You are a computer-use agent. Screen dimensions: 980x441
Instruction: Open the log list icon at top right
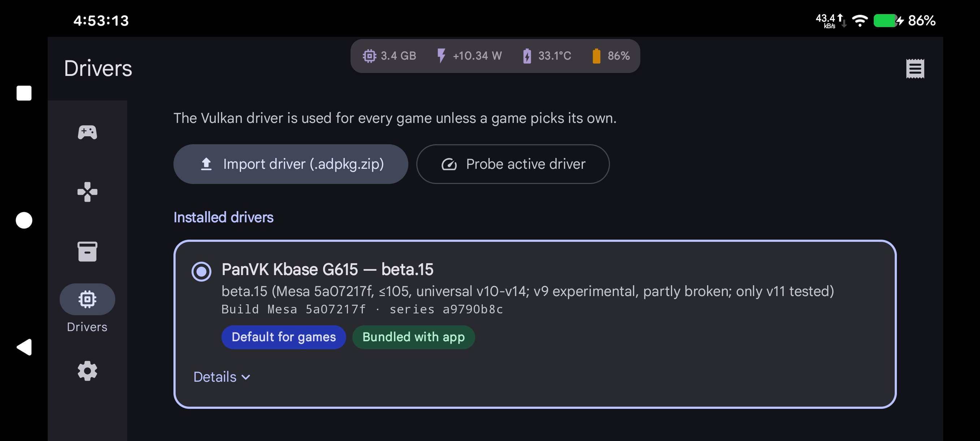click(915, 68)
